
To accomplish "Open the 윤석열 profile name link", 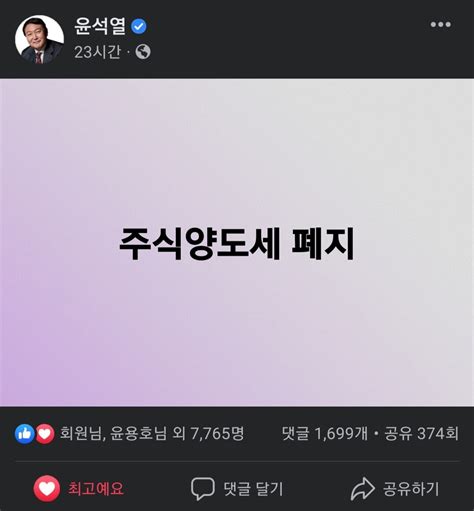I will pyautogui.click(x=100, y=26).
